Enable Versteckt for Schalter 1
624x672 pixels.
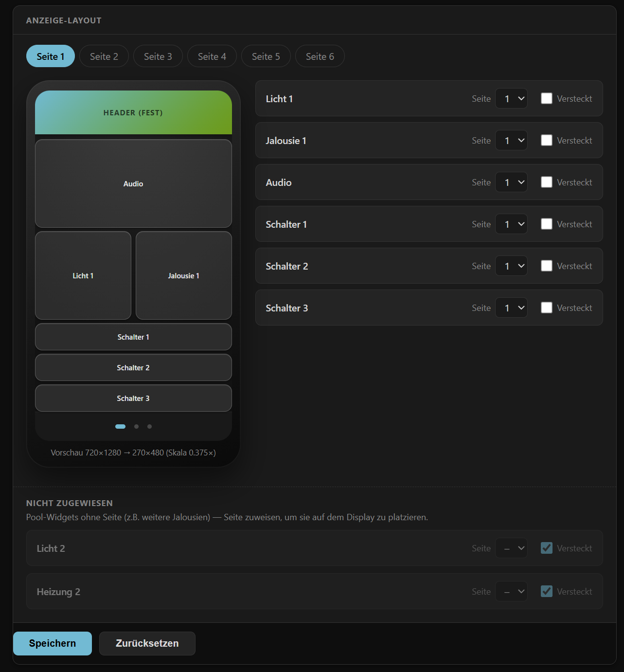click(547, 224)
